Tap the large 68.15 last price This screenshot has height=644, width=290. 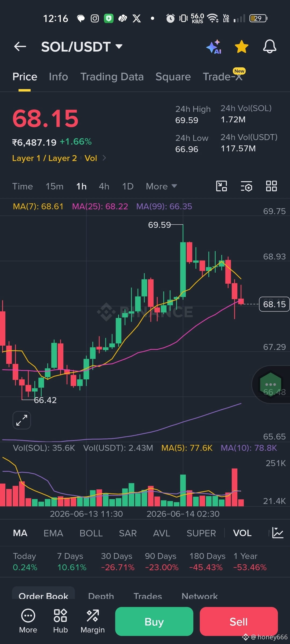tap(45, 118)
